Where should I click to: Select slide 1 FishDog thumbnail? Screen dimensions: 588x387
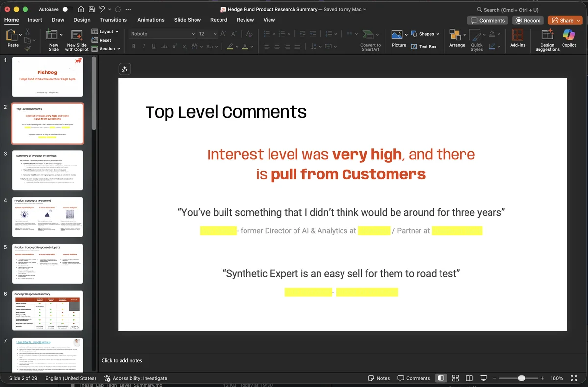pos(48,76)
